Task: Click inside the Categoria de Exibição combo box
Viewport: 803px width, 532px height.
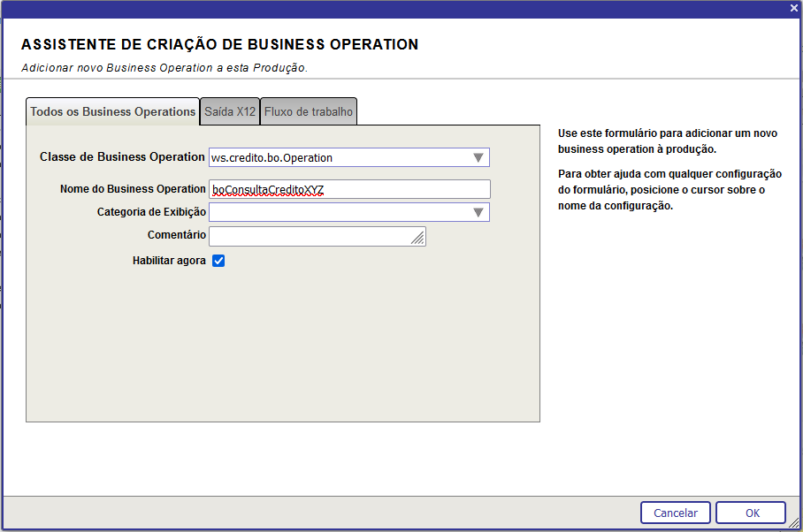Action: click(336, 212)
